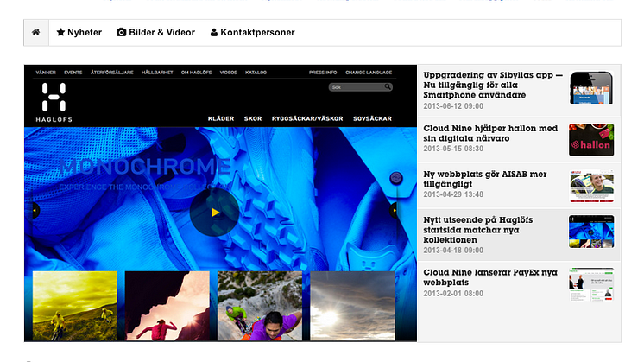Open the Sovsäckar menu
Viewport: 644px width, 362px height.
(373, 118)
